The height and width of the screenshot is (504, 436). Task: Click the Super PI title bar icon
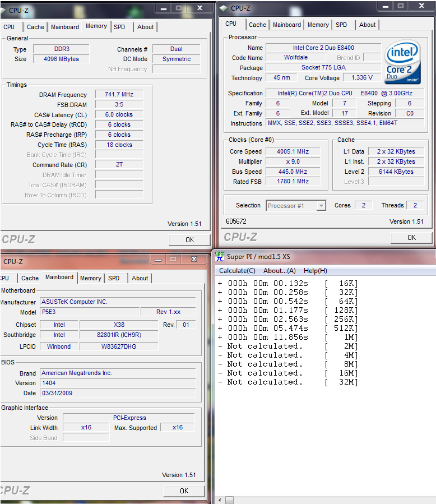pos(220,257)
